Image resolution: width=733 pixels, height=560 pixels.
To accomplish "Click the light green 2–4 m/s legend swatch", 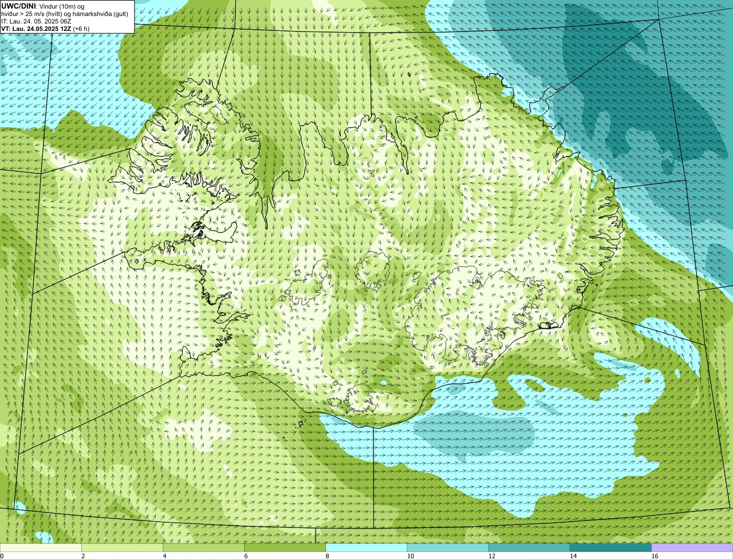I will 122,547.
